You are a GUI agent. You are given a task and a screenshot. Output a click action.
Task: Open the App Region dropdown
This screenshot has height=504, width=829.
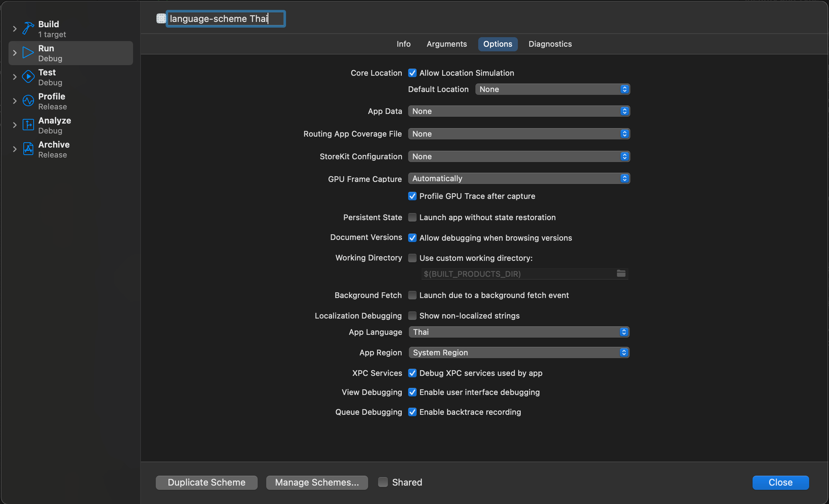click(x=519, y=353)
